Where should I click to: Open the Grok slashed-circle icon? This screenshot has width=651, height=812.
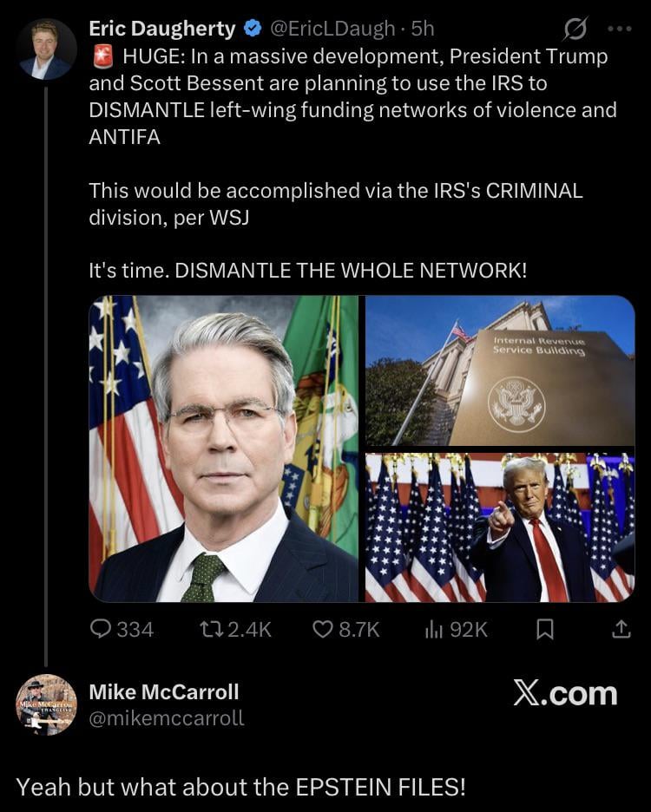click(x=575, y=29)
